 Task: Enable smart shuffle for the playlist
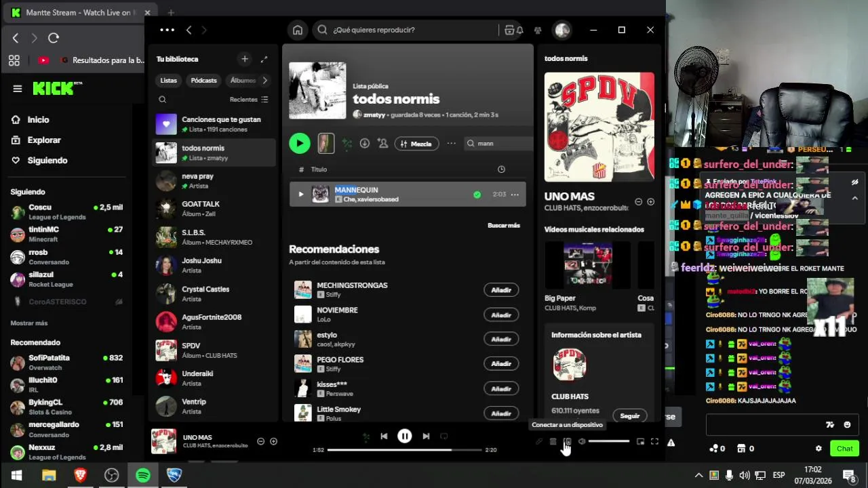(x=347, y=144)
